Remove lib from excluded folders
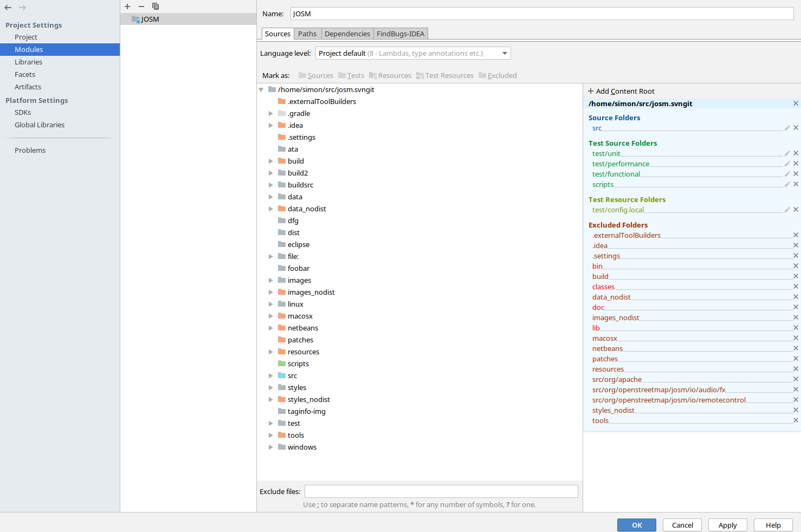This screenshot has height=532, width=801. tap(796, 328)
